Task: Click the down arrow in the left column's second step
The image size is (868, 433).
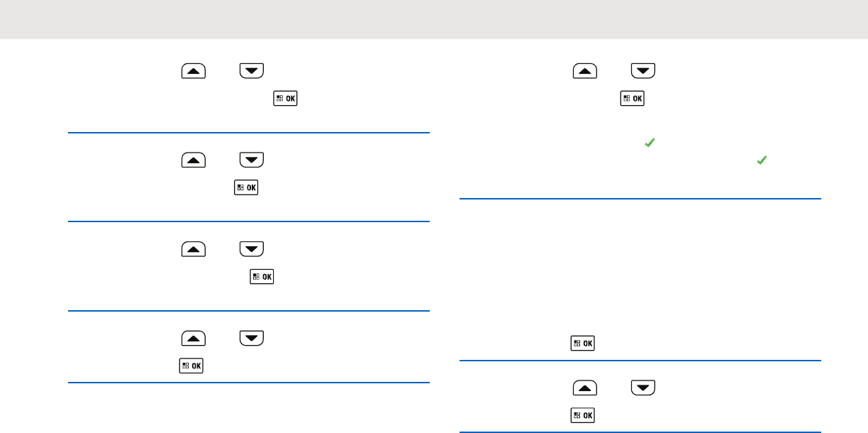Action: point(252,160)
